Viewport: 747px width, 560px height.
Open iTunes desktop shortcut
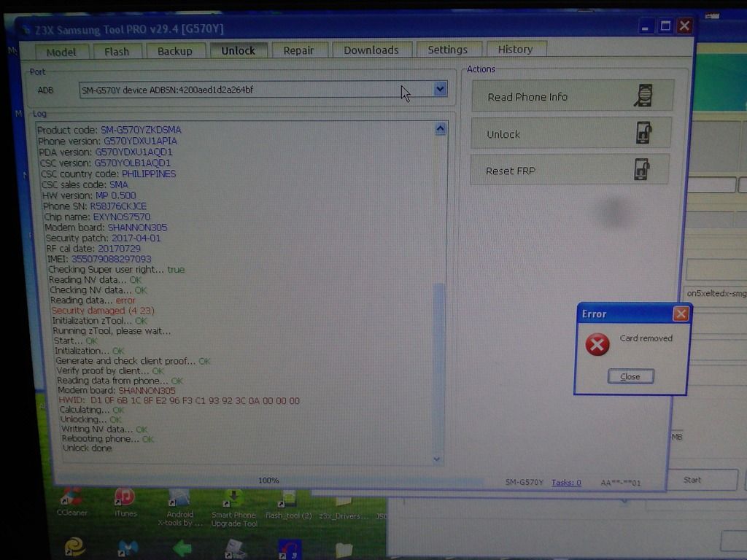tap(125, 503)
